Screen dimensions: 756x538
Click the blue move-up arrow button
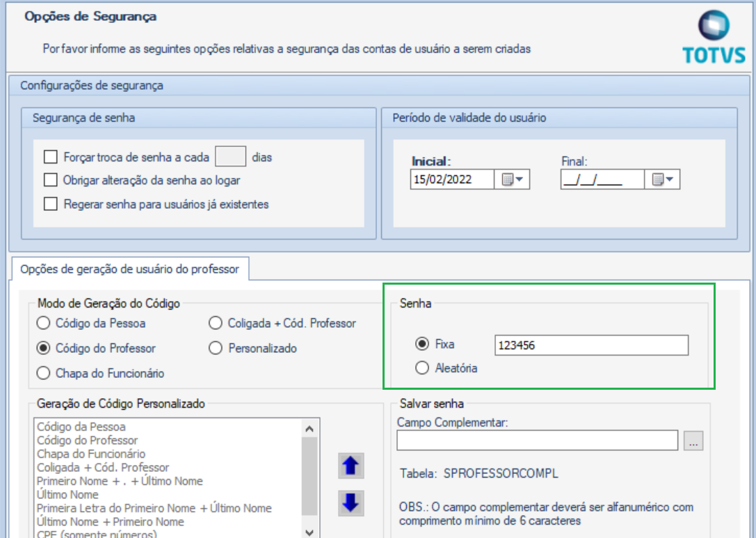pyautogui.click(x=351, y=466)
